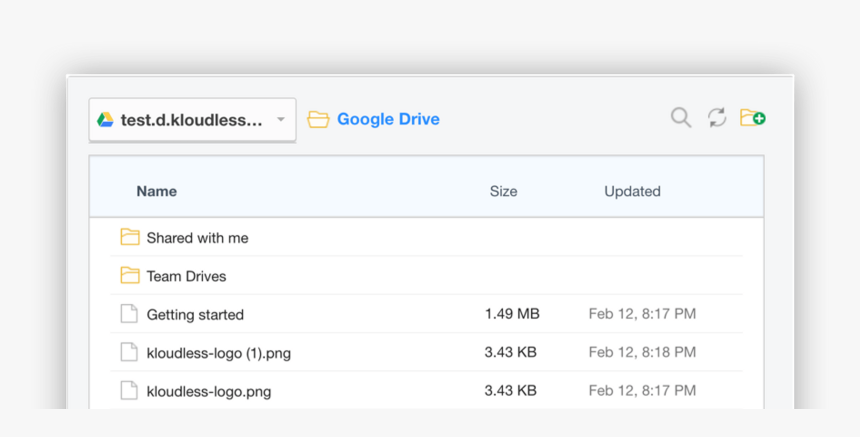Create a new folder via plus folder icon
The image size is (860, 437).
752,117
